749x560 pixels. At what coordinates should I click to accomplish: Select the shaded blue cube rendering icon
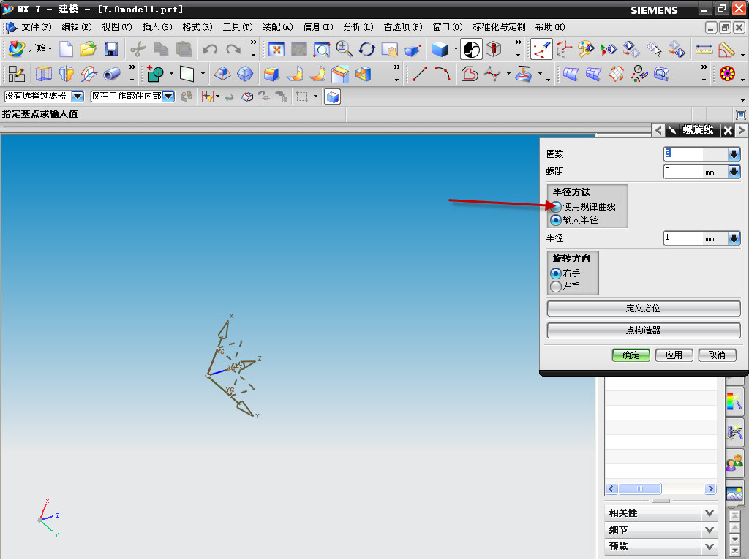click(440, 49)
